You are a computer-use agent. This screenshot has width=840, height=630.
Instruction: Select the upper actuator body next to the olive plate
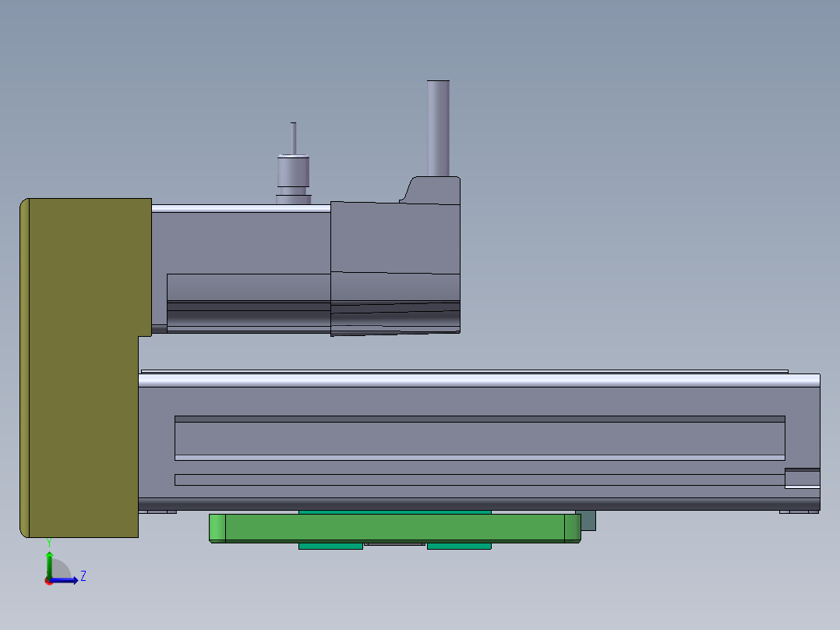click(x=241, y=268)
